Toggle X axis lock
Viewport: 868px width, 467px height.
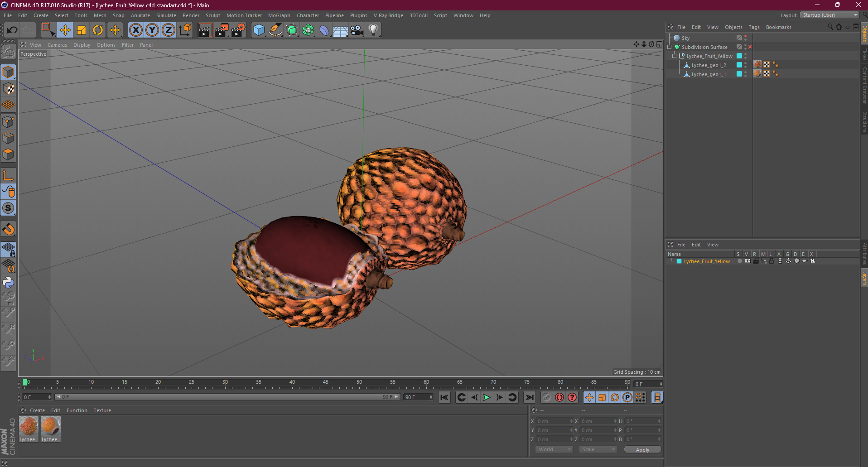pos(135,30)
